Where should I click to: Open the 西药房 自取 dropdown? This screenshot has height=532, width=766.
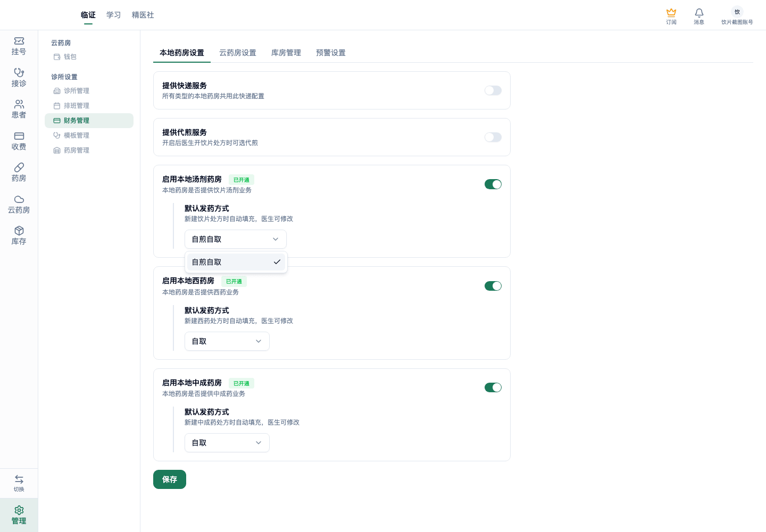point(227,341)
